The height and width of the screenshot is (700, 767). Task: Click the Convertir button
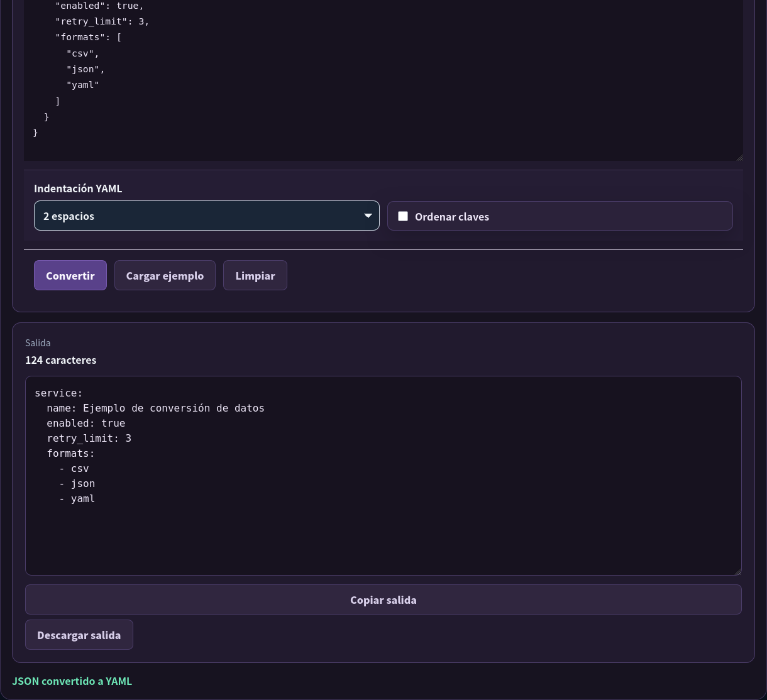pos(70,275)
